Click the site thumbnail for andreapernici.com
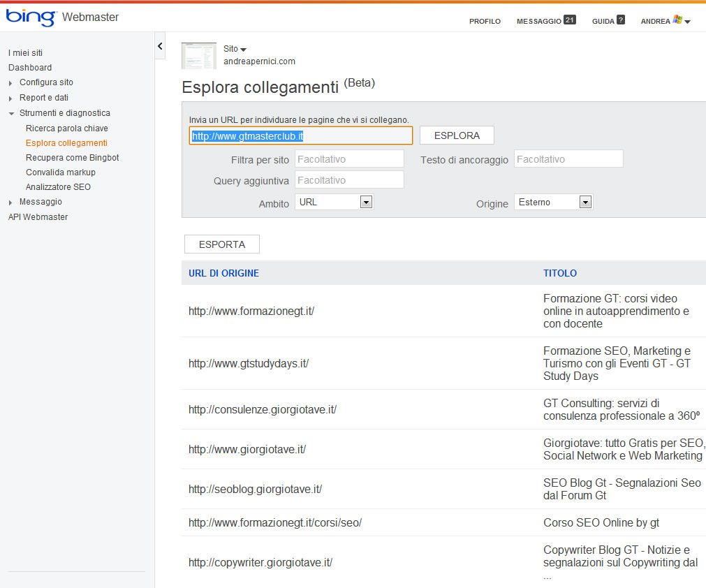This screenshot has width=706, height=588. coord(199,56)
